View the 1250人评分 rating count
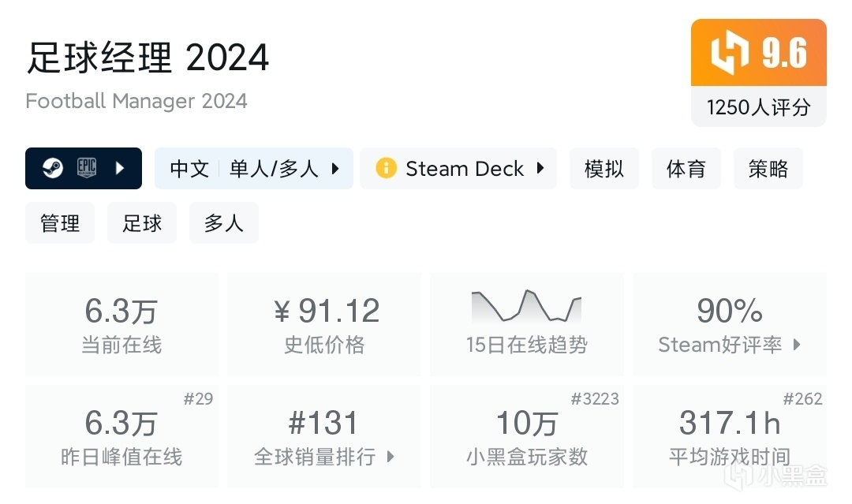Viewport: 852px width, 504px height. tap(758, 107)
